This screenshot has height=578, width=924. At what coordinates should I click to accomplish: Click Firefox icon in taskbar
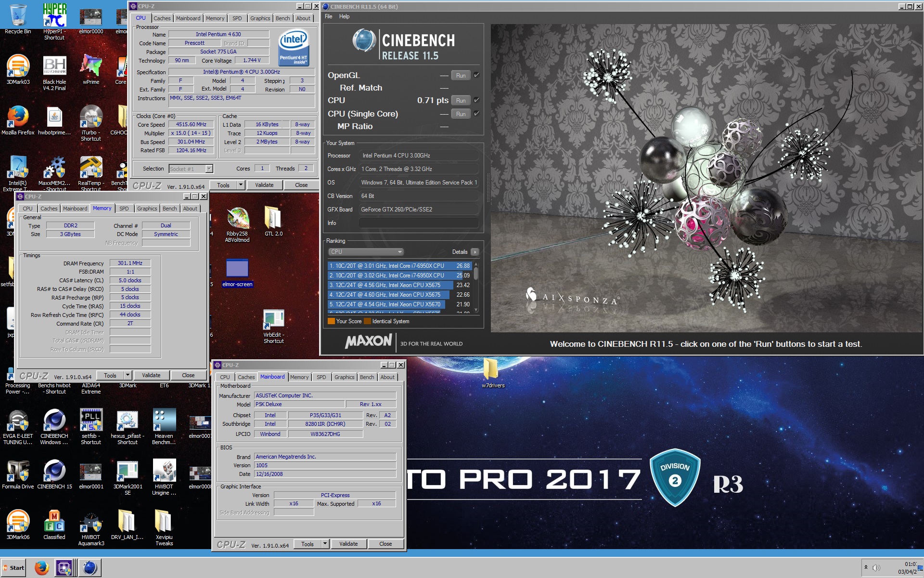[42, 568]
